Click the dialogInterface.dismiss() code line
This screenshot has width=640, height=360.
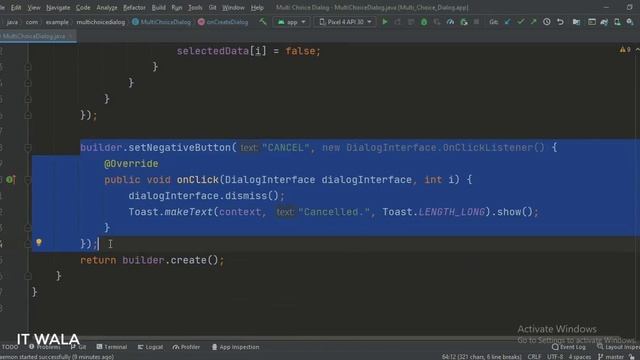pyautogui.click(x=207, y=196)
